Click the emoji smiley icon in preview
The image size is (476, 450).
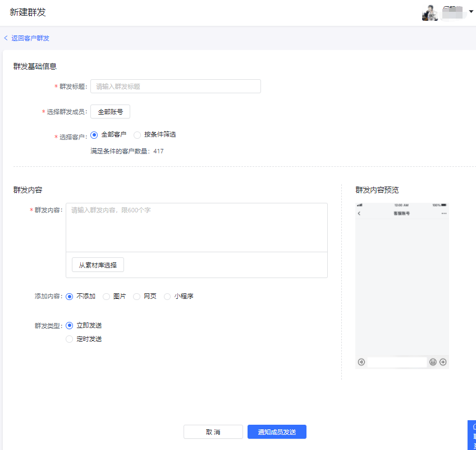point(433,362)
